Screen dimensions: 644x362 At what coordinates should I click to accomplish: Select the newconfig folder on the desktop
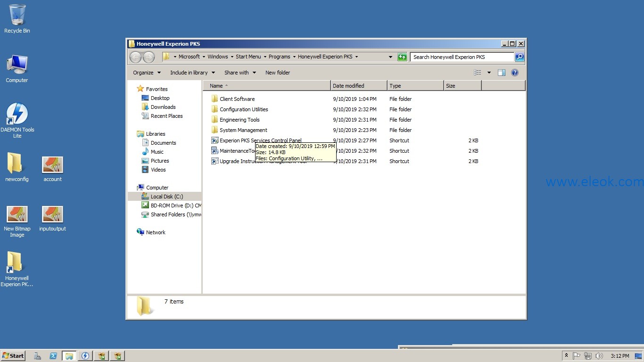coord(17,167)
